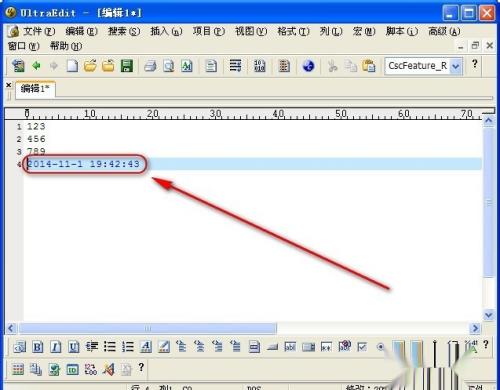Restore the inner document window
Screen dimensions: 500x390
click(x=475, y=46)
